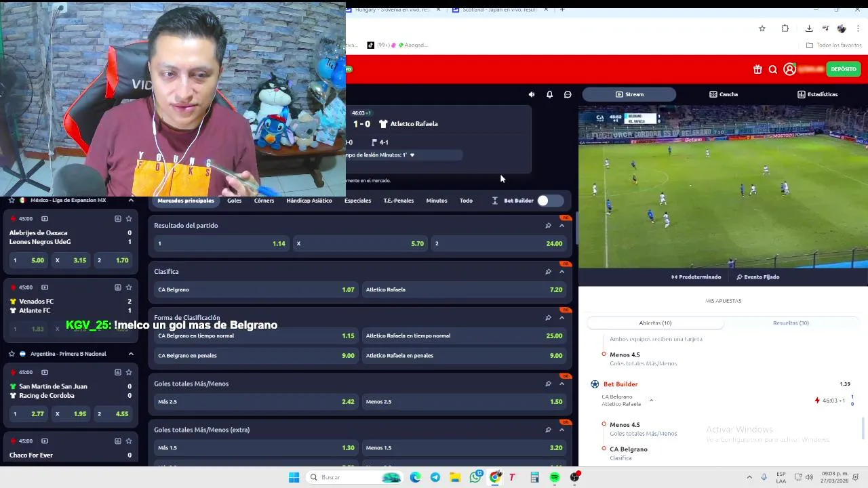Favorite the Chaco For Ever match star
Screen dimensions: 868x488
(x=129, y=441)
